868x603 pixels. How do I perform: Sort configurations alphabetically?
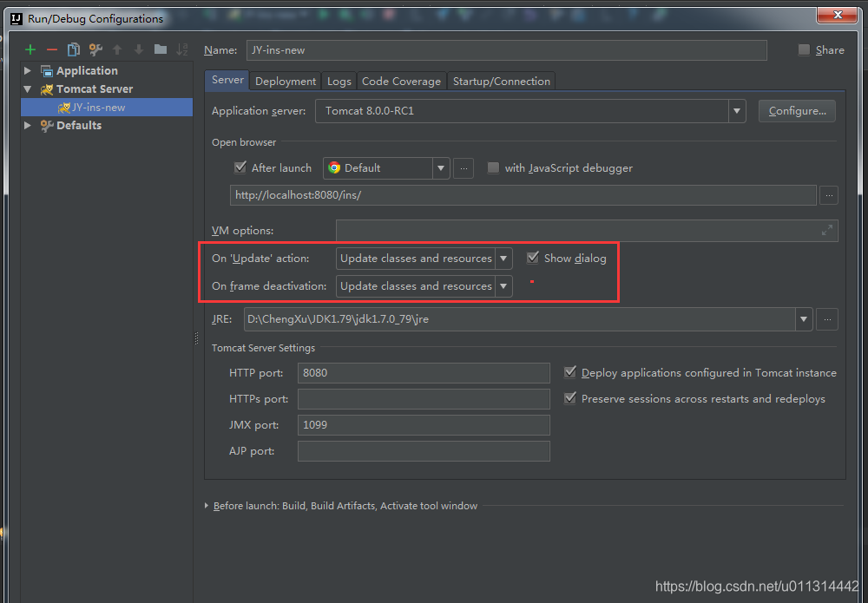tap(182, 49)
